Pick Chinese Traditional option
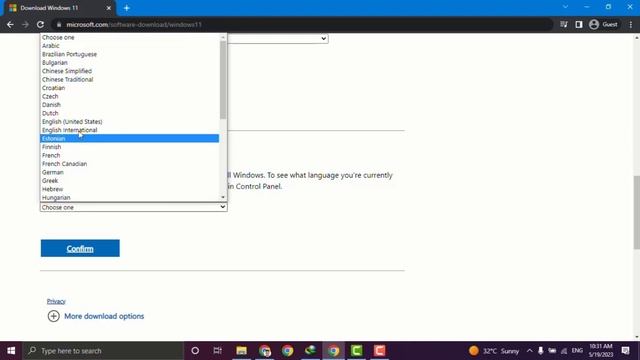Viewport: 640px width, 360px height. click(x=129, y=80)
